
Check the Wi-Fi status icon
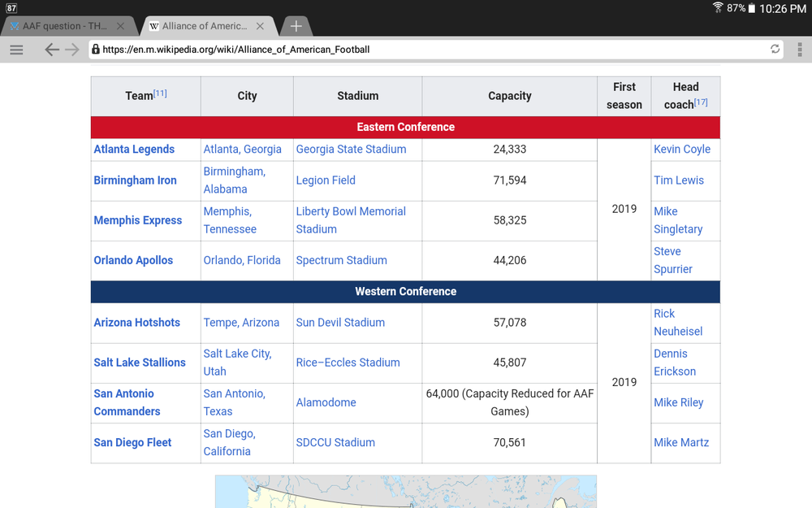(x=718, y=8)
